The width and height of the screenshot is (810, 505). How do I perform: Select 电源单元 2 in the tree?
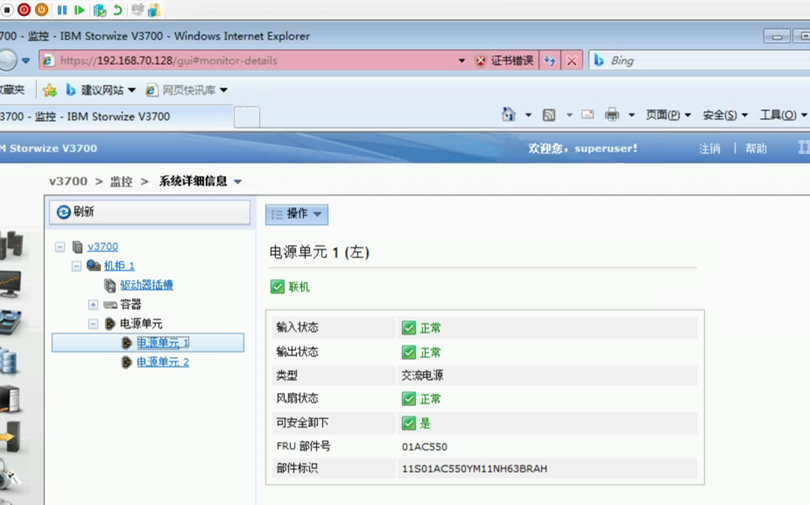[162, 362]
